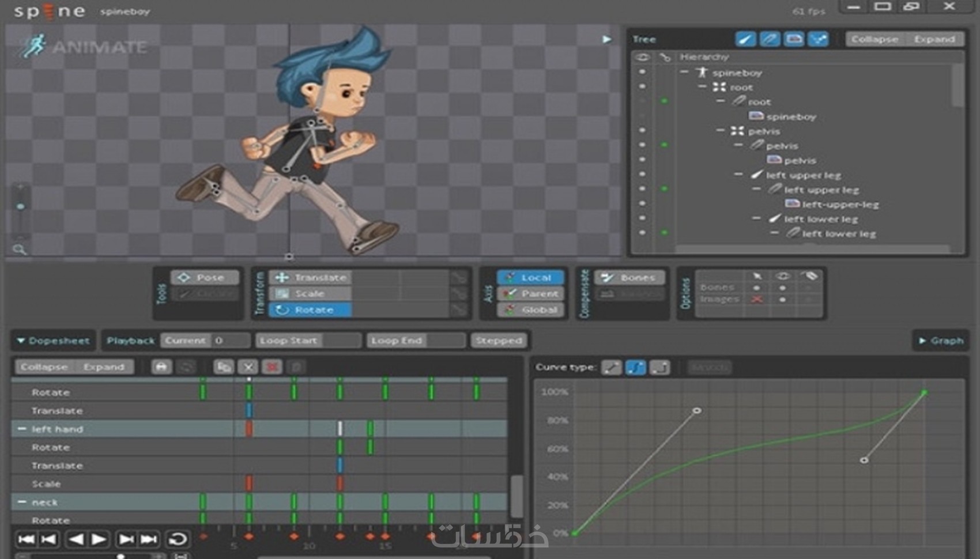
Task: Toggle the Stepped playback button
Action: (x=499, y=341)
